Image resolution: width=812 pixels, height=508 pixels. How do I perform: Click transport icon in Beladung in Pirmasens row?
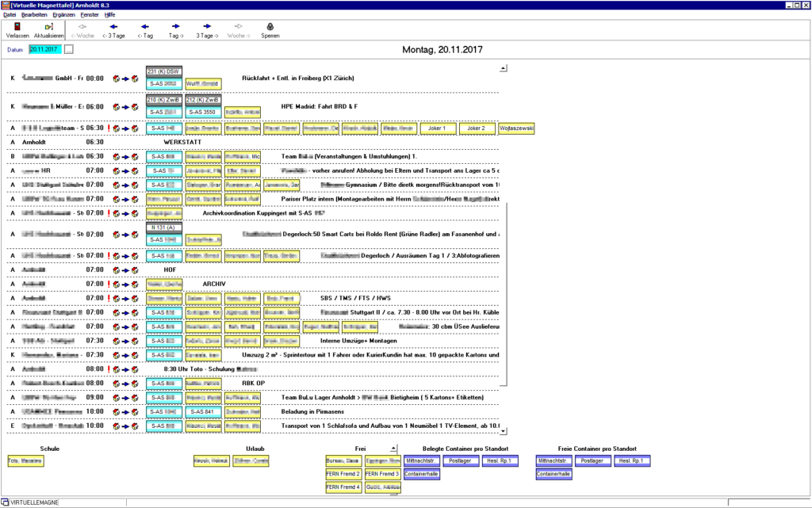click(x=125, y=412)
